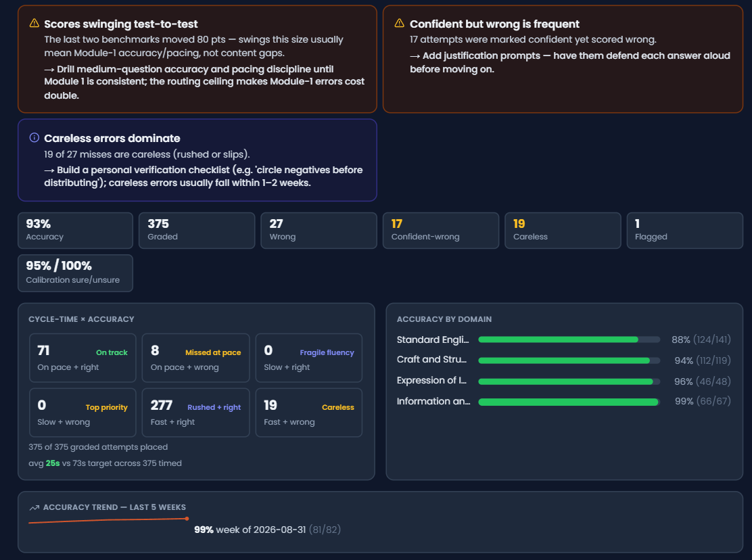Click the 96% (46/48) domain value

point(703,381)
